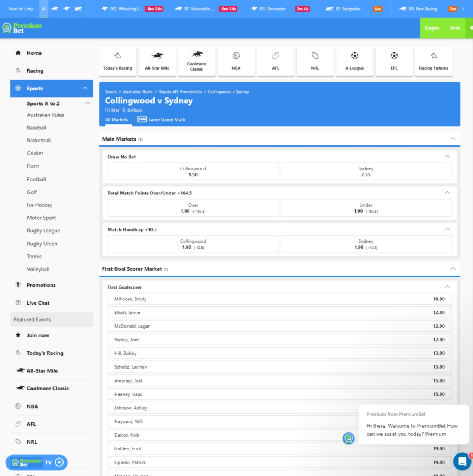This screenshot has height=476, width=473.
Task: Select Under 1.90 total points
Action: [366, 208]
